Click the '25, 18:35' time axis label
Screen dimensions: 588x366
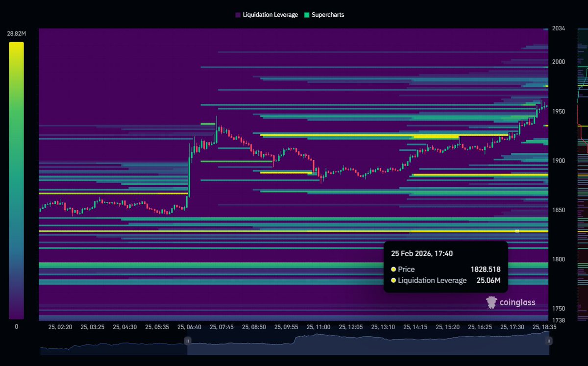click(x=543, y=326)
